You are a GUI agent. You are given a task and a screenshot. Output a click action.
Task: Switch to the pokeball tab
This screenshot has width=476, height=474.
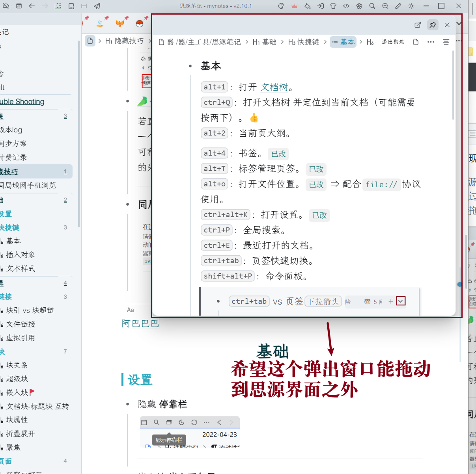(x=139, y=23)
